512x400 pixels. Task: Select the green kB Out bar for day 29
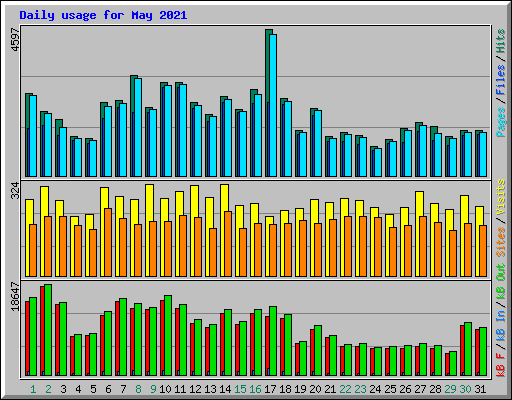click(453, 363)
